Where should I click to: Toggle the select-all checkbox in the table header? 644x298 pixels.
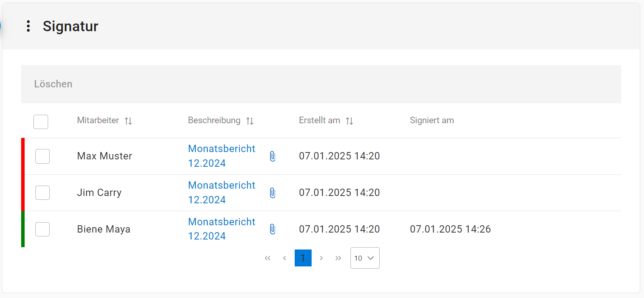pos(41,122)
